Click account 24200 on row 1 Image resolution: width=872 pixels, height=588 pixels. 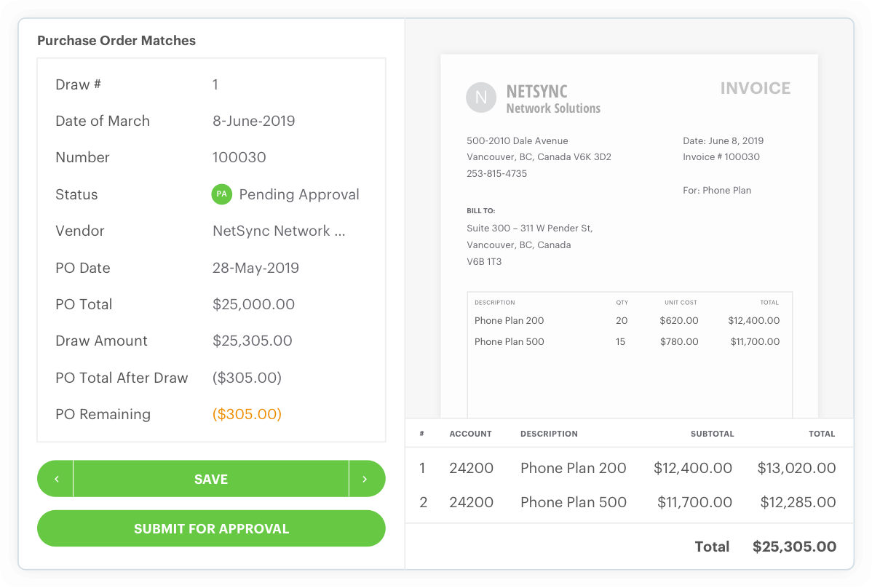pyautogui.click(x=471, y=468)
